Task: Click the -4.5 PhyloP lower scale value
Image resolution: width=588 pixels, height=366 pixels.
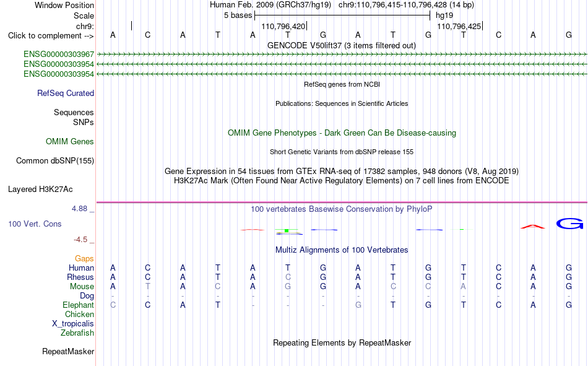Action: 80,240
